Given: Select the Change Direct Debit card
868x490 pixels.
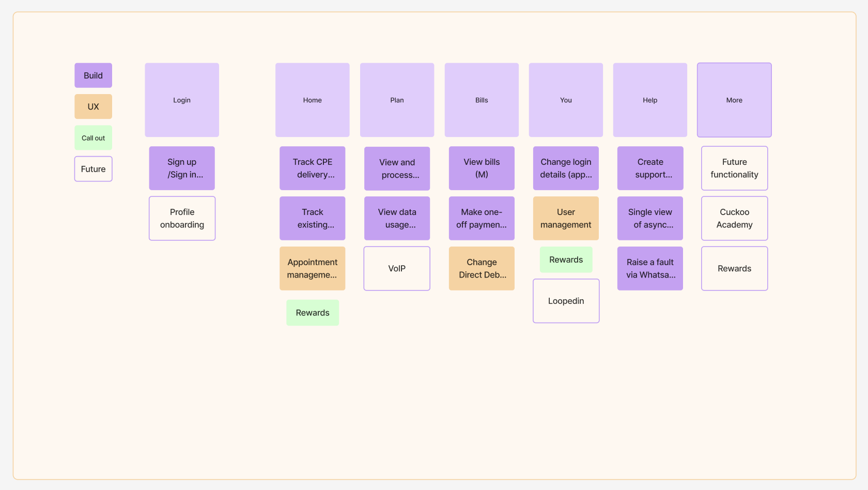Looking at the screenshot, I should [482, 268].
